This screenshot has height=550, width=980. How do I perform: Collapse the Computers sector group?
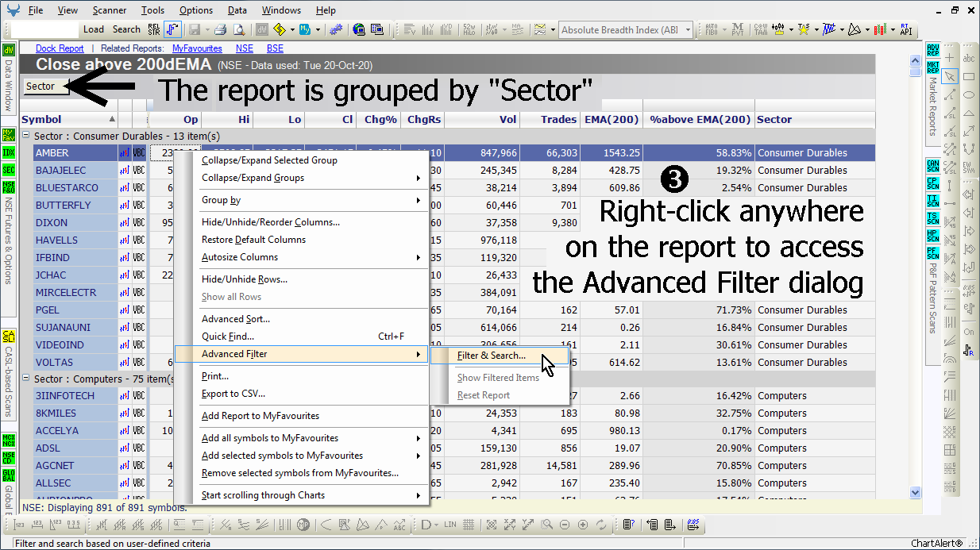pos(26,379)
